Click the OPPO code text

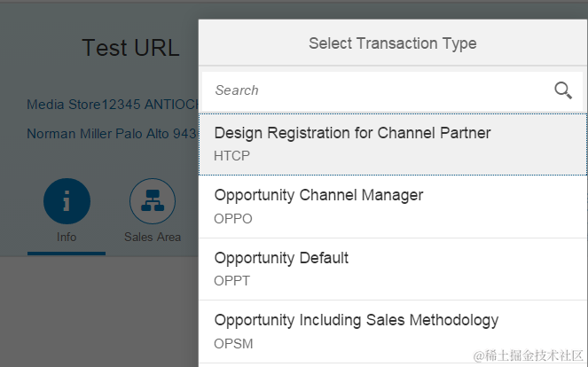pyautogui.click(x=233, y=218)
